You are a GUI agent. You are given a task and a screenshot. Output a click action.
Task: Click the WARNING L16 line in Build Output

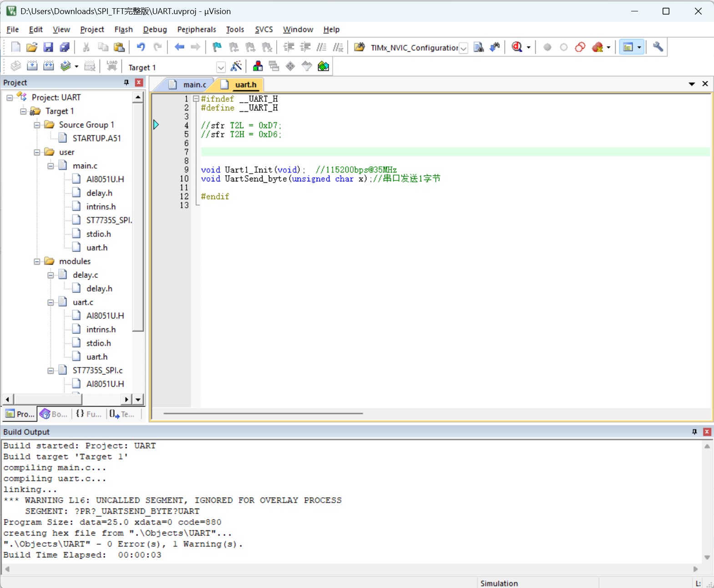[x=172, y=500]
